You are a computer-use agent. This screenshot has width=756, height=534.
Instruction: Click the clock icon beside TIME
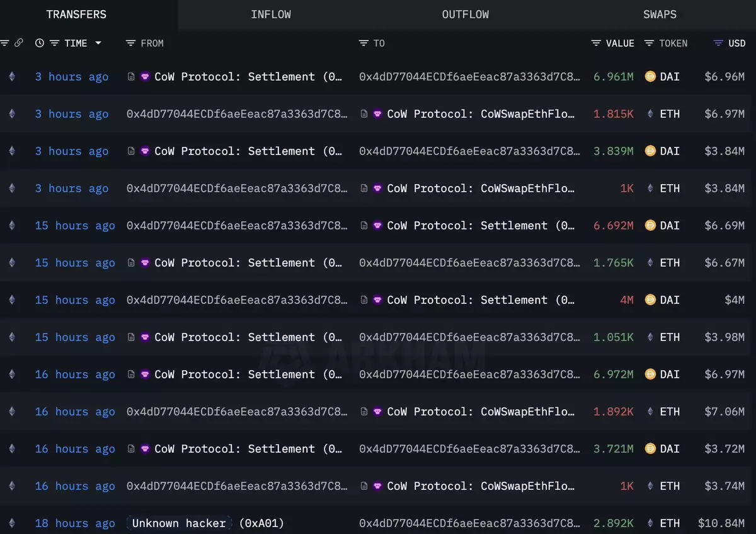(40, 43)
